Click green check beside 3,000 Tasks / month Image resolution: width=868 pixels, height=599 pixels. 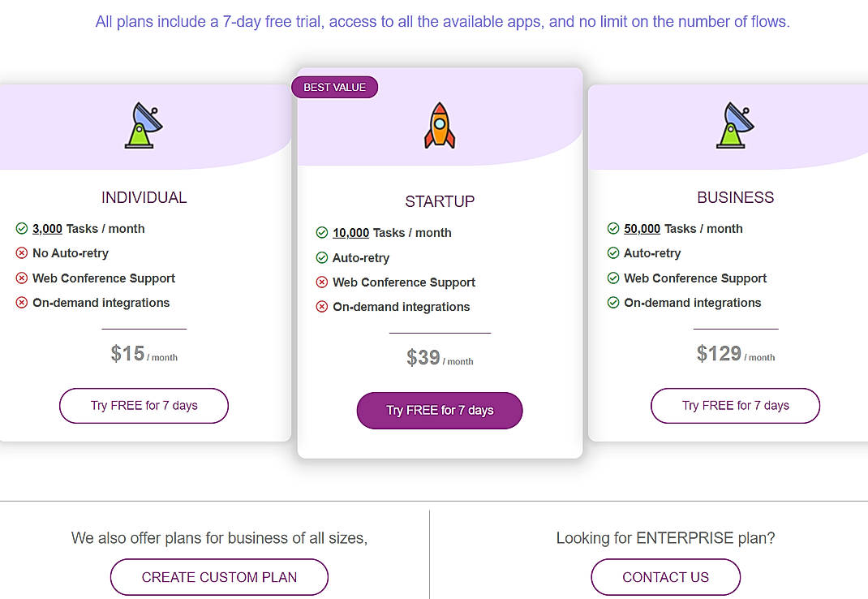[24, 228]
